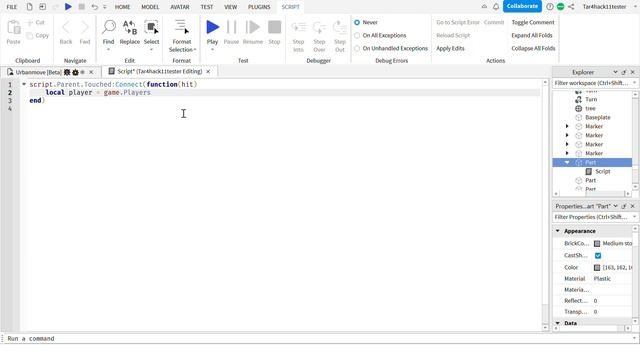
Task: Collapse the Part tree item
Action: (567, 162)
